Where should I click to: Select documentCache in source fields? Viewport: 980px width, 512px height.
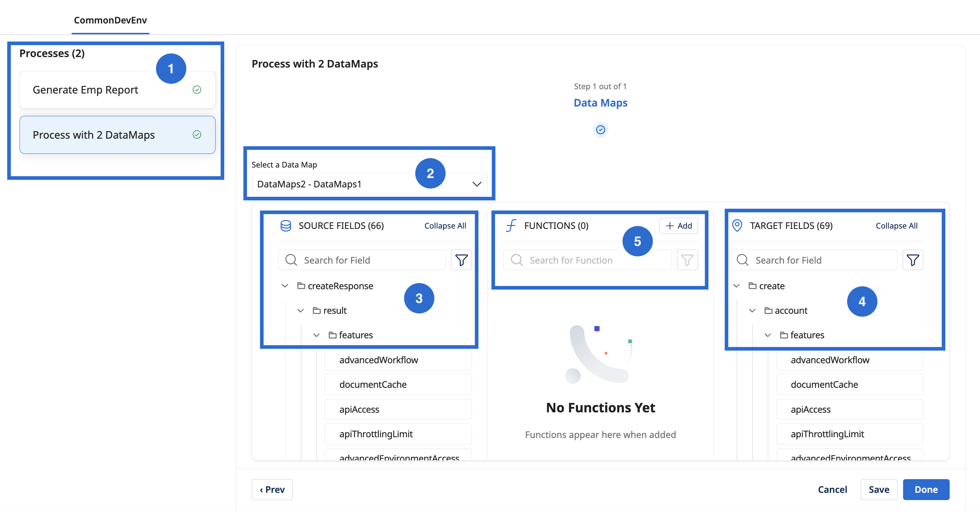pos(398,385)
